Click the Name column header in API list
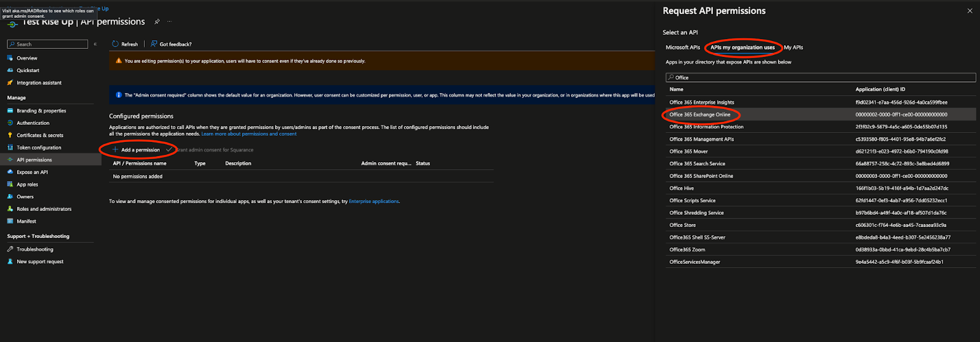The width and height of the screenshot is (980, 342). [x=676, y=89]
